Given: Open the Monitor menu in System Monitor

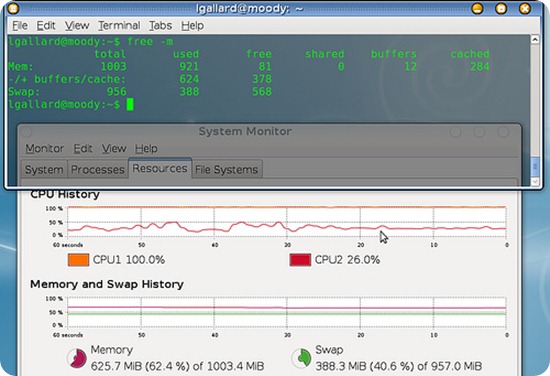Looking at the screenshot, I should click(45, 149).
